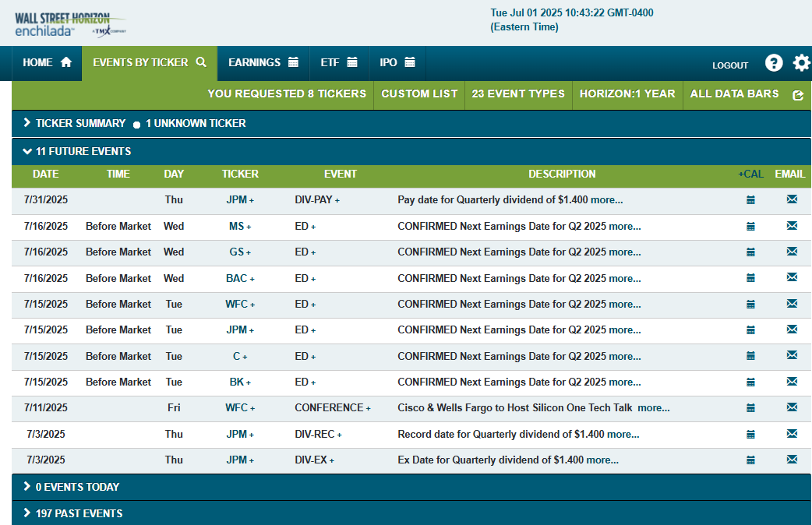812x525 pixels.
Task: Email the C earnings event
Action: [792, 355]
